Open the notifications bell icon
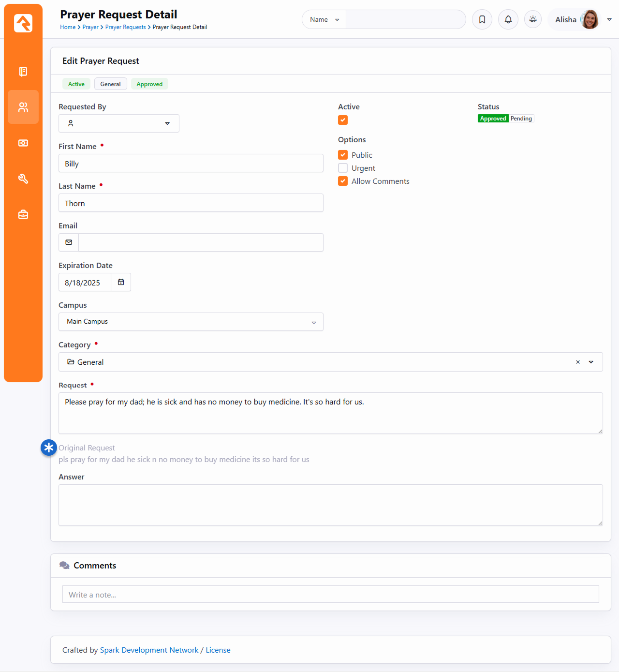The image size is (619, 672). tap(508, 19)
